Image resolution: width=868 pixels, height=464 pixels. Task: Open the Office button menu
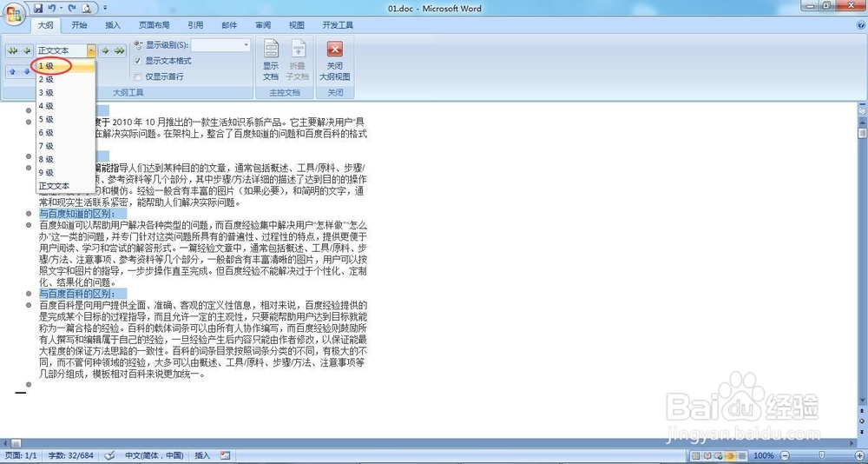[x=15, y=12]
